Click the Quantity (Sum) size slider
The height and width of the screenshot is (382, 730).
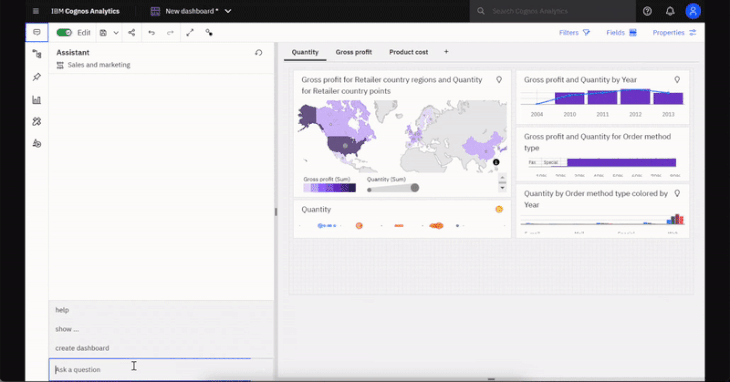point(393,188)
